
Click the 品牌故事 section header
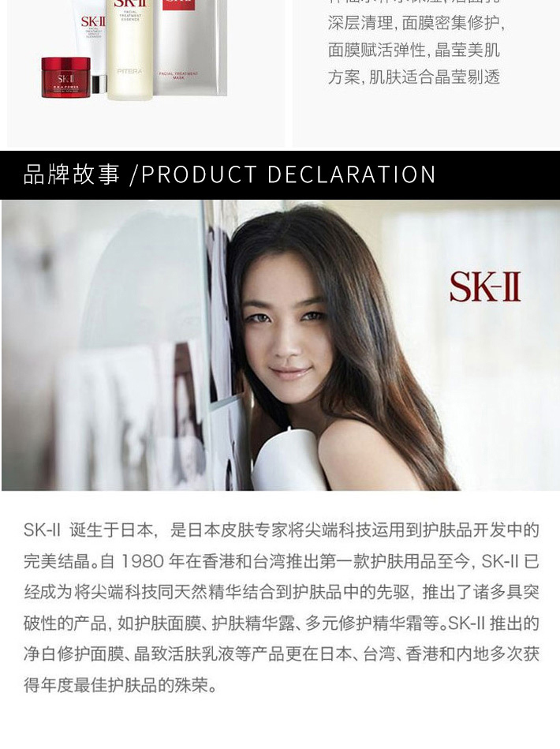72,174
